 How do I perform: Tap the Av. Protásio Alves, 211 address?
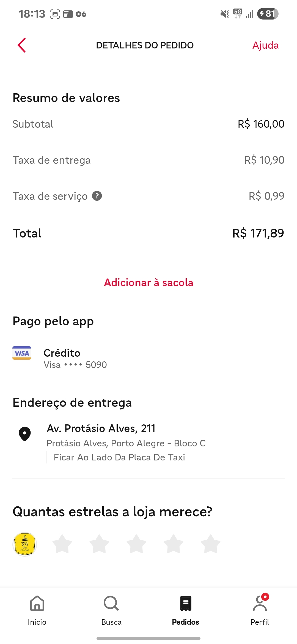[101, 429]
